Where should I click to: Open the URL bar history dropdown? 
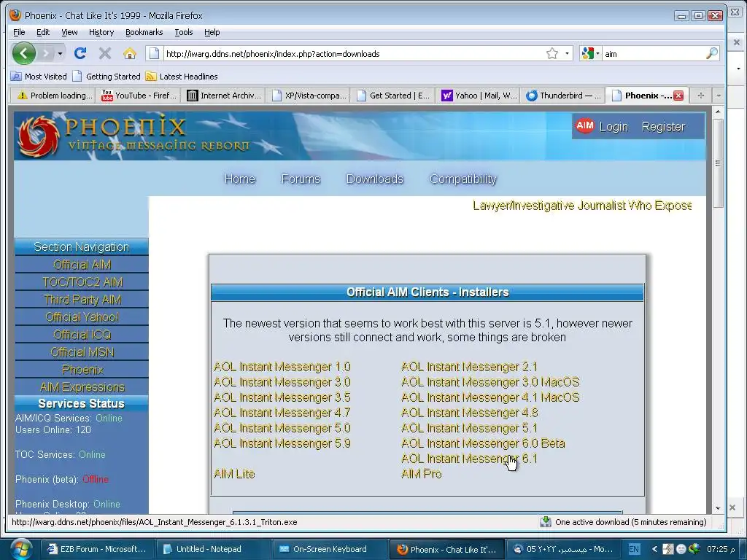pyautogui.click(x=567, y=53)
